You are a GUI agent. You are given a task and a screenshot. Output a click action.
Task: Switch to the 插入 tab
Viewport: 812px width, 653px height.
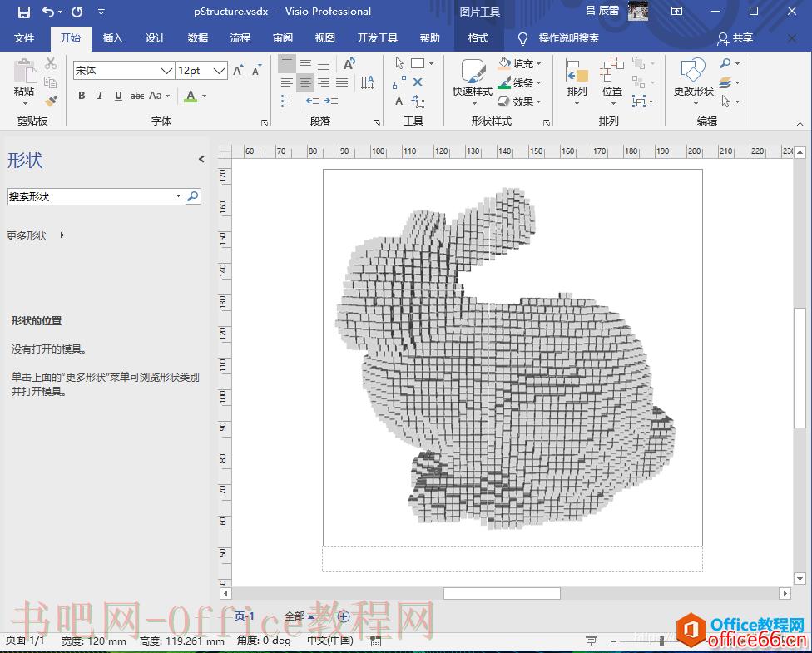pos(112,37)
